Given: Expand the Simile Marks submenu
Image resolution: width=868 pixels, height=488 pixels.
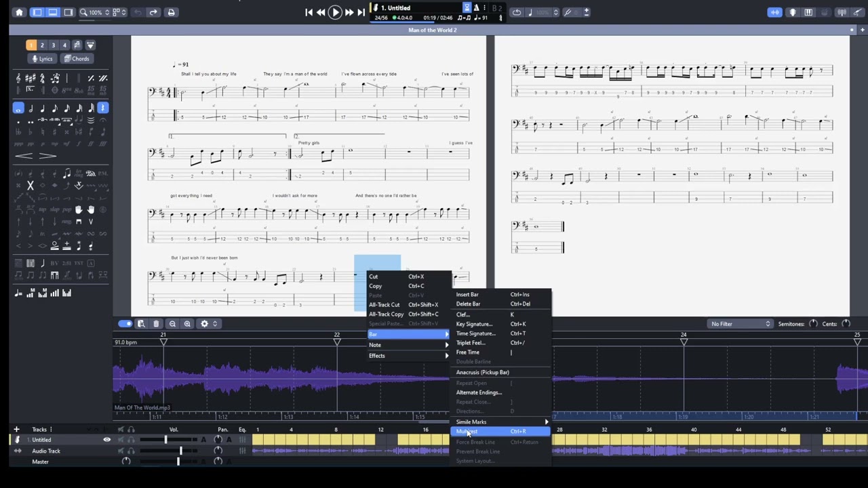Looking at the screenshot, I should [x=501, y=422].
